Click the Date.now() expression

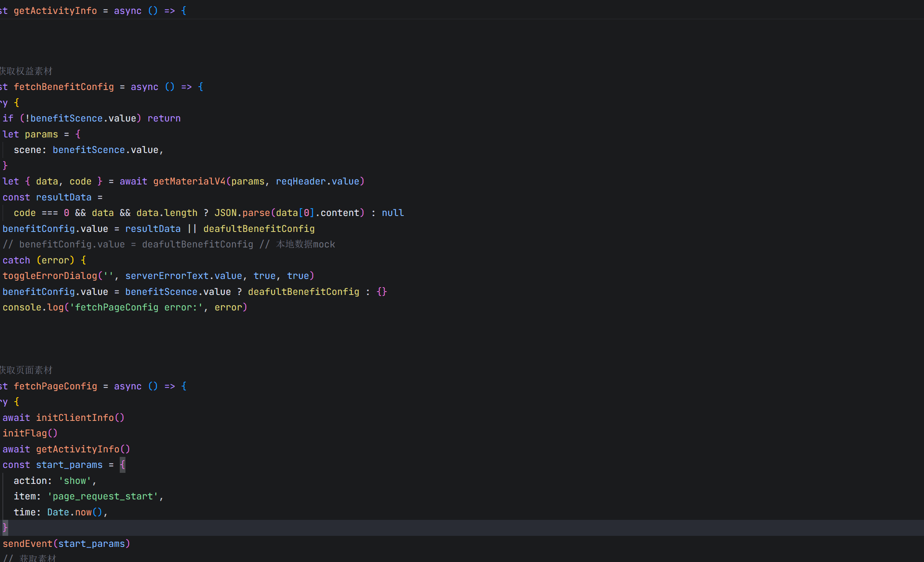[74, 512]
